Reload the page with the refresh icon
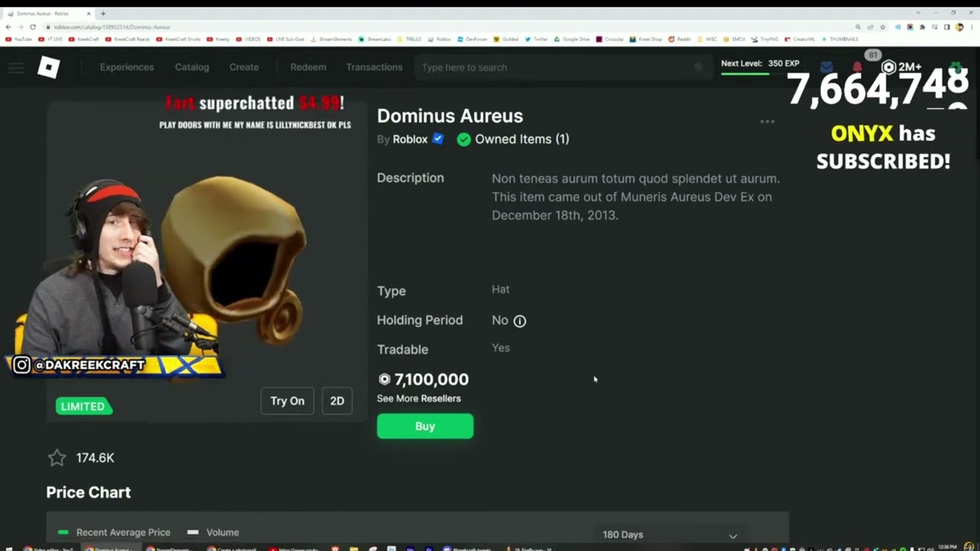The width and height of the screenshot is (980, 551). coord(32,27)
